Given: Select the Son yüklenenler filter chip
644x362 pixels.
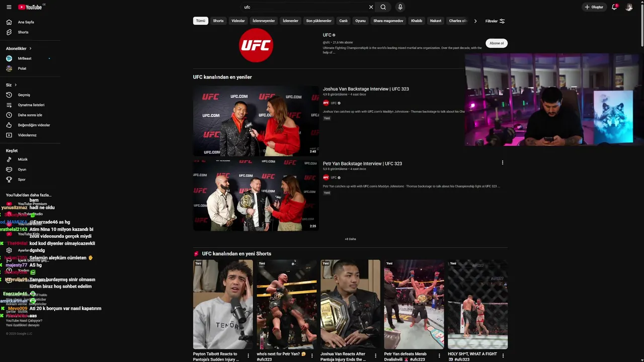Looking at the screenshot, I should click(x=319, y=21).
